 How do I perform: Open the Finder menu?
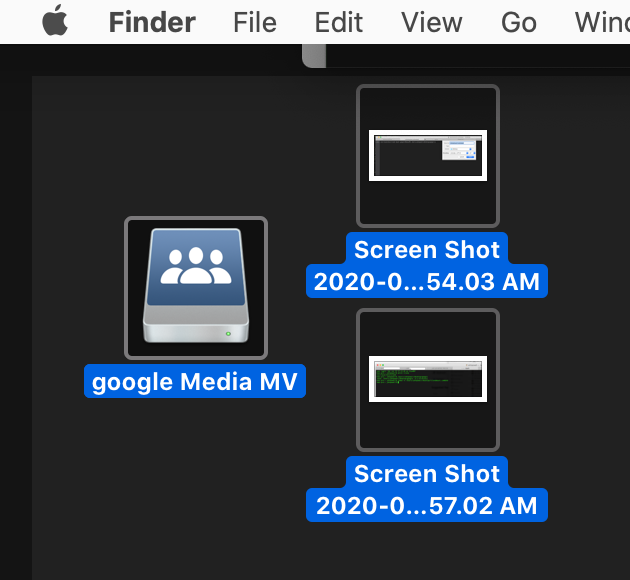(152, 22)
